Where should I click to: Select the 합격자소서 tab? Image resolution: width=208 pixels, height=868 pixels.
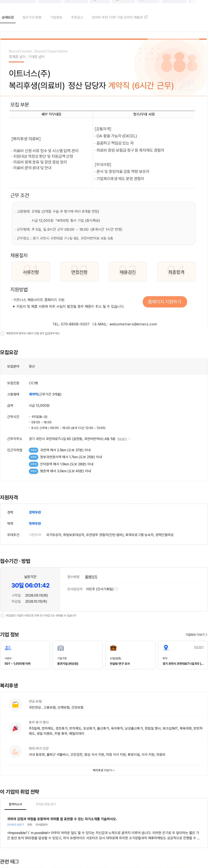tap(15, 804)
